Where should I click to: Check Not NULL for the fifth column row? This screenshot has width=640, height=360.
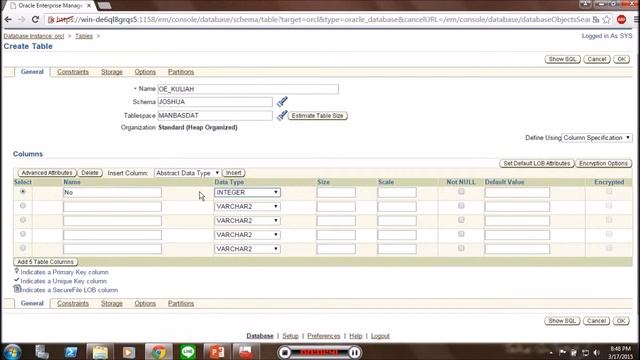tap(461, 248)
